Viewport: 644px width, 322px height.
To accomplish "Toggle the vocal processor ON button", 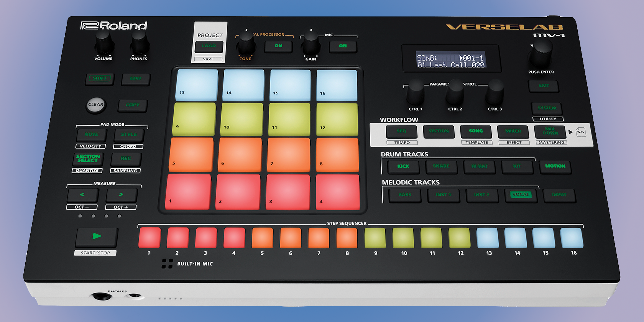I will tap(278, 46).
